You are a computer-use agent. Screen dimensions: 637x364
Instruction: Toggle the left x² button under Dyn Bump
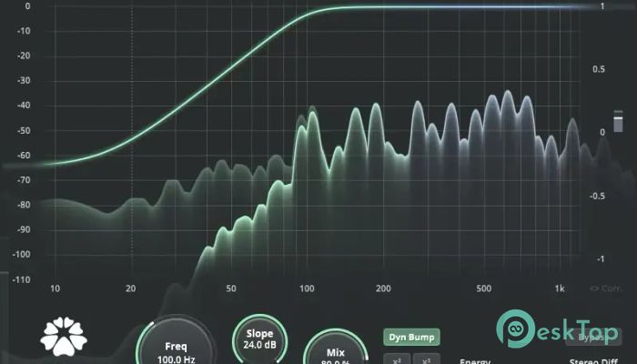(395, 359)
